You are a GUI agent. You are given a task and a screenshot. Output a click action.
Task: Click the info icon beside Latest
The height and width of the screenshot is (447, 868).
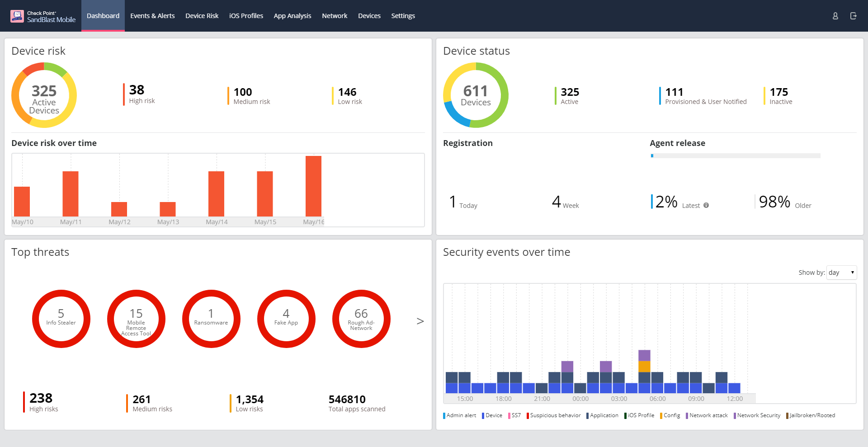coord(706,205)
